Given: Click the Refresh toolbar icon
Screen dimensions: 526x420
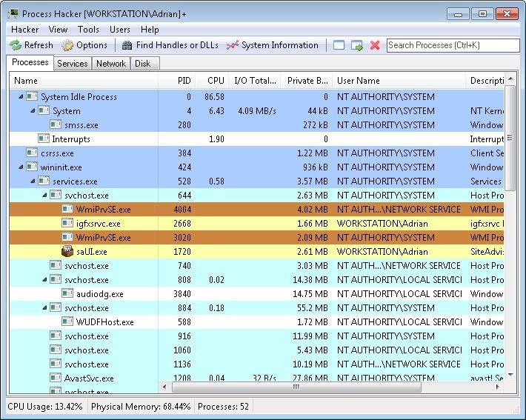Looking at the screenshot, I should (x=16, y=45).
